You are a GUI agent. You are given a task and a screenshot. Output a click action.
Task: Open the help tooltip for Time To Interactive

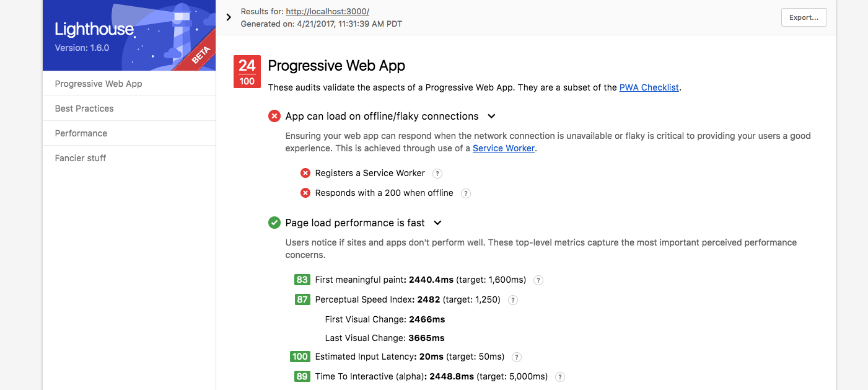[559, 376]
